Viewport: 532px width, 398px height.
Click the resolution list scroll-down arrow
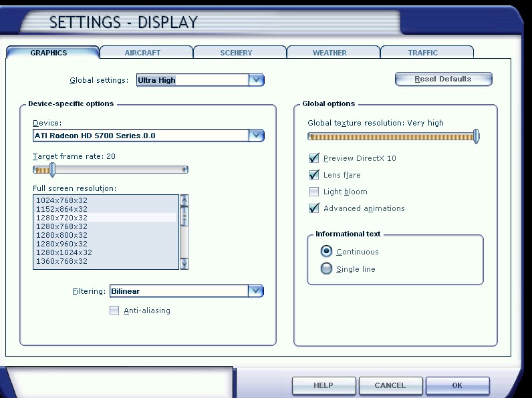point(184,264)
